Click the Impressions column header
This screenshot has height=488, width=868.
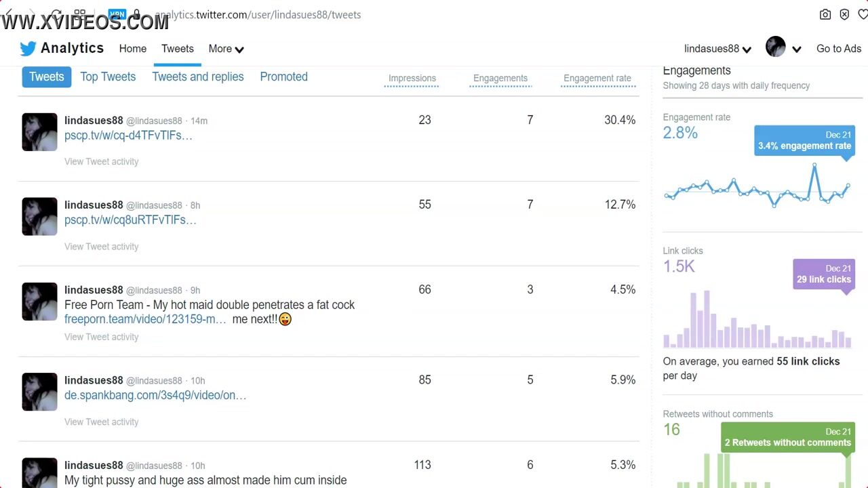(412, 78)
